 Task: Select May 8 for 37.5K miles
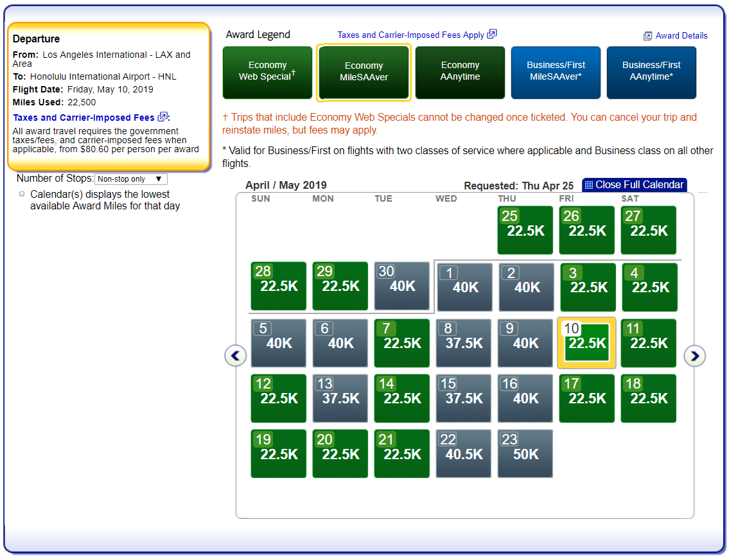click(463, 343)
